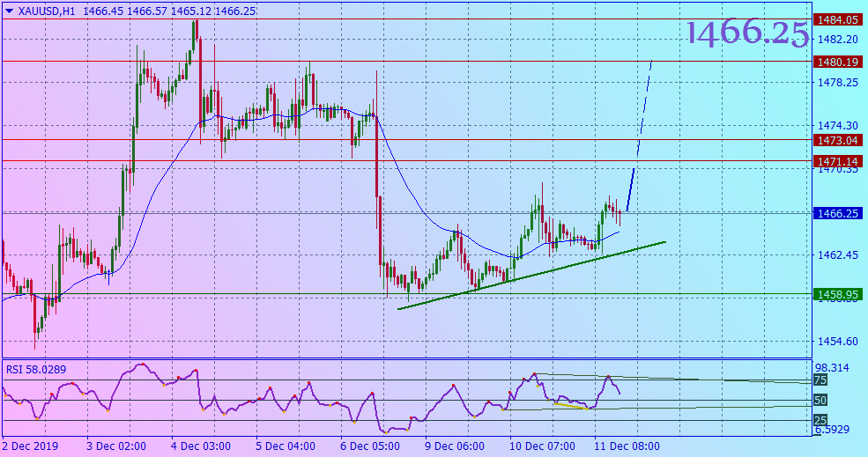
Task: Select the XAUUSD,H1 chart title text
Action: click(48, 11)
